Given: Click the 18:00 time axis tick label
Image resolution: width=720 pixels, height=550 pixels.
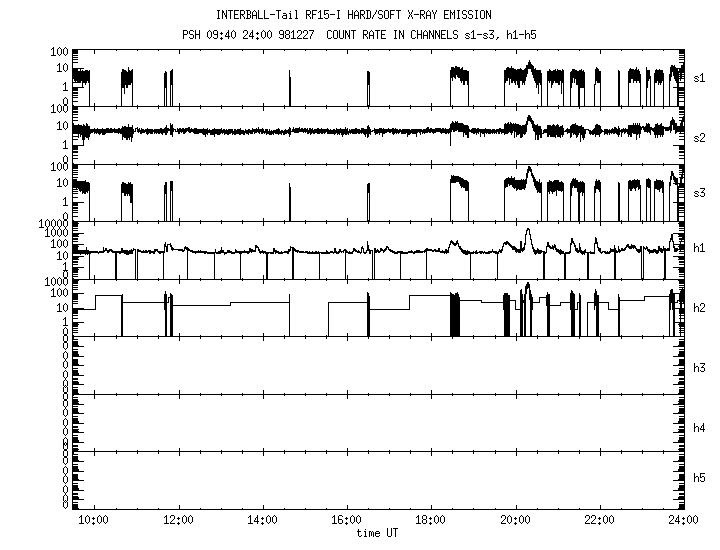Looking at the screenshot, I should coord(431,520).
